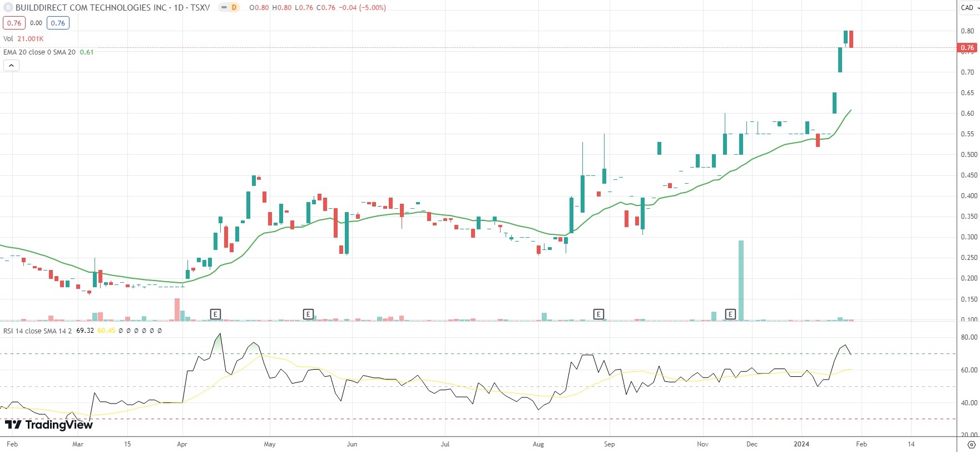Screen dimensions: 980x452
Task: Click the tallest volume bar in late November
Action: (x=741, y=280)
